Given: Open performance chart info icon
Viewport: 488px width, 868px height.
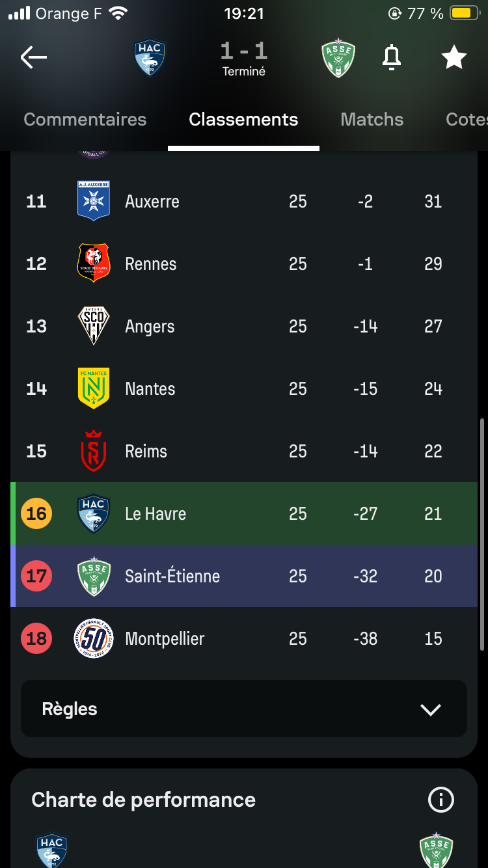Looking at the screenshot, I should pos(441,800).
